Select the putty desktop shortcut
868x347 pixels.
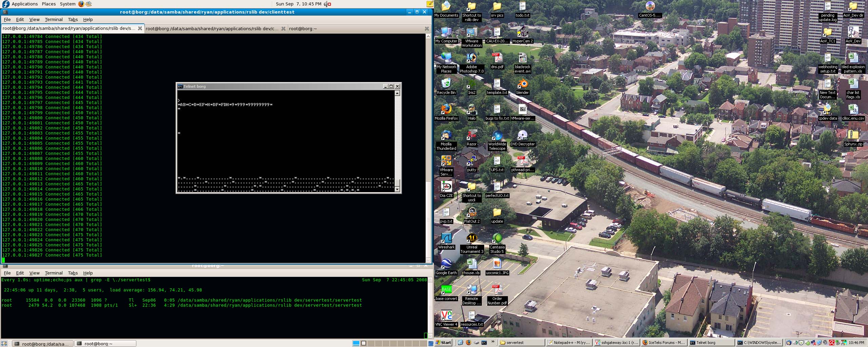click(472, 164)
